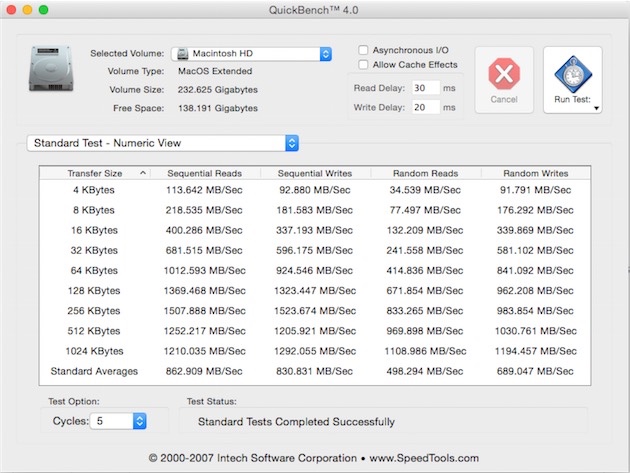Click the 77.497 MB/Sec value
Screen dimensions: 630x473
pos(425,210)
